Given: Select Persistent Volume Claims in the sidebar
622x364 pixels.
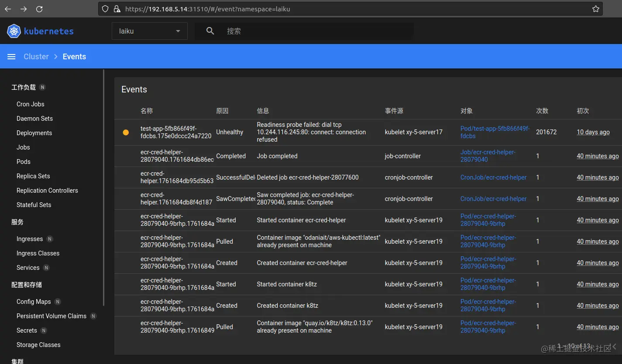Looking at the screenshot, I should point(52,316).
